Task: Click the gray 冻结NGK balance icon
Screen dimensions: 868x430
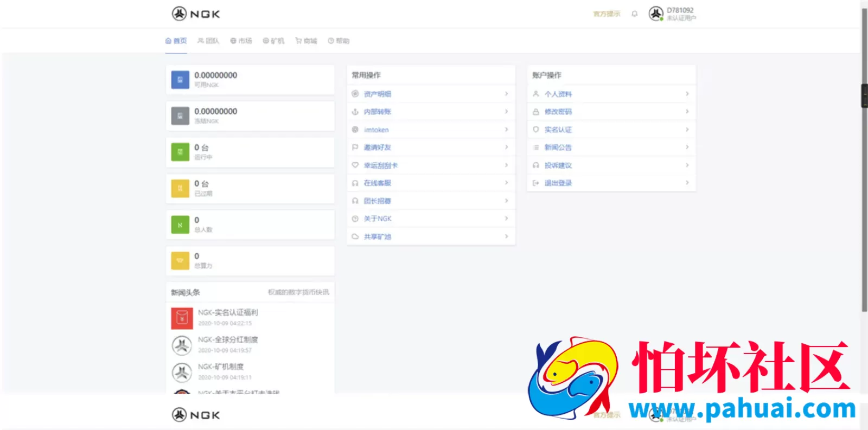Action: pyautogui.click(x=180, y=115)
